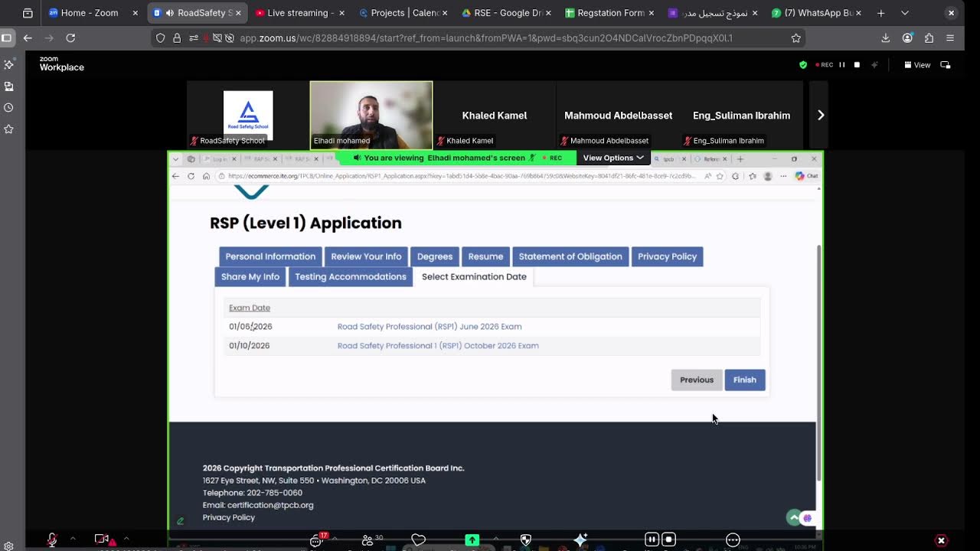Viewport: 980px width, 551px height.
Task: Click the address bar URL field
Action: click(479, 37)
